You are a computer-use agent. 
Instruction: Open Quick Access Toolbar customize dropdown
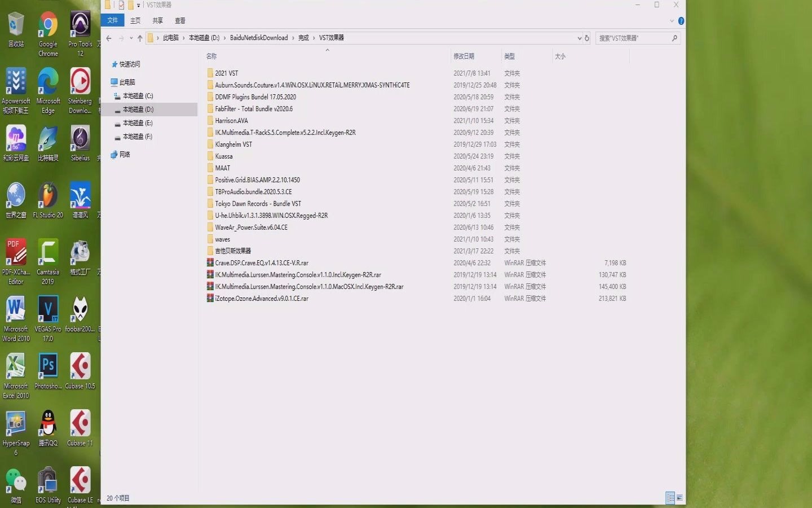(138, 5)
